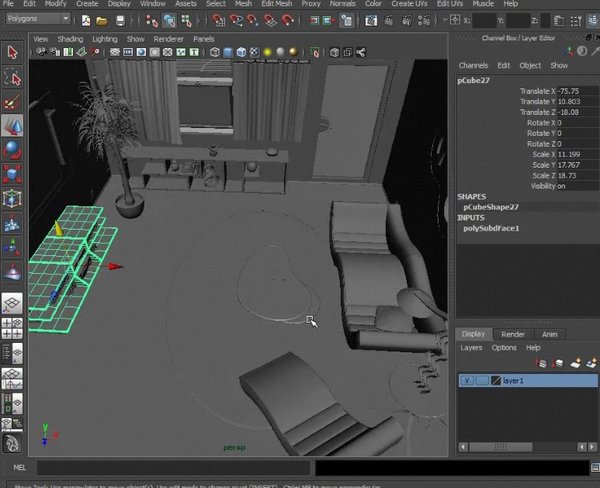Expand the pCubeShape27 shape node
The width and height of the screenshot is (600, 488).
point(491,207)
